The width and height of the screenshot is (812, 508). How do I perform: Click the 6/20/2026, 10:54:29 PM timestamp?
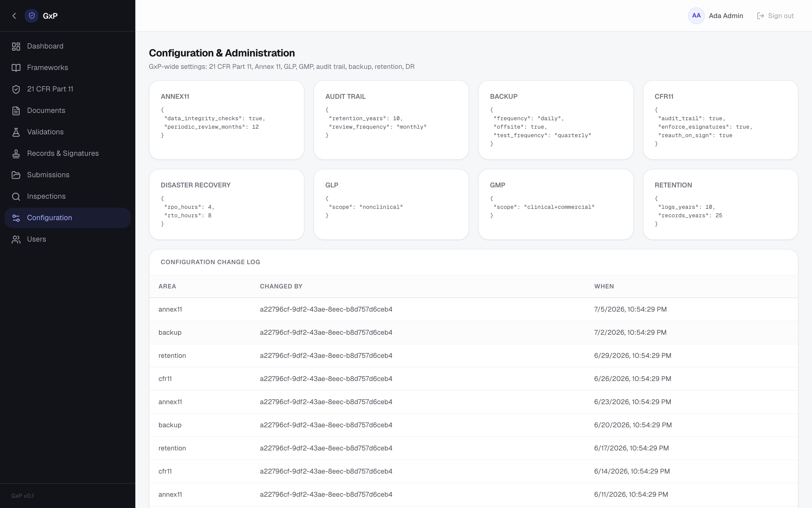633,425
